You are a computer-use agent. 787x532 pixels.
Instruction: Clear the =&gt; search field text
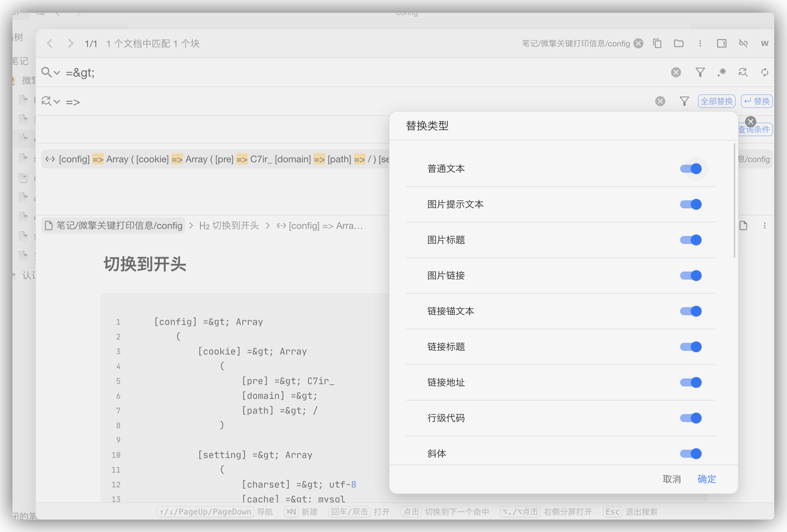(676, 72)
